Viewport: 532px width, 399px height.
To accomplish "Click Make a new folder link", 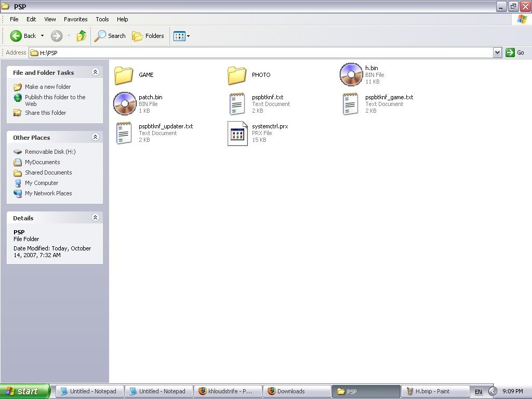I will click(x=48, y=87).
